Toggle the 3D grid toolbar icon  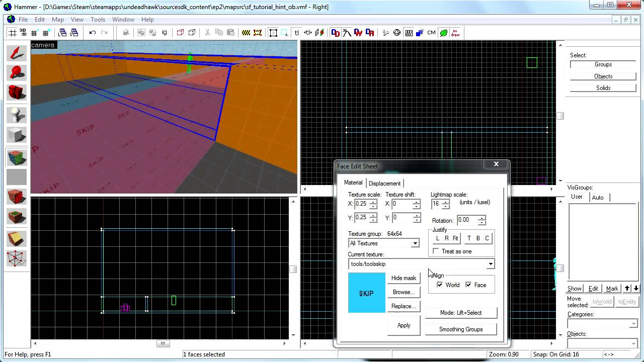(23, 33)
